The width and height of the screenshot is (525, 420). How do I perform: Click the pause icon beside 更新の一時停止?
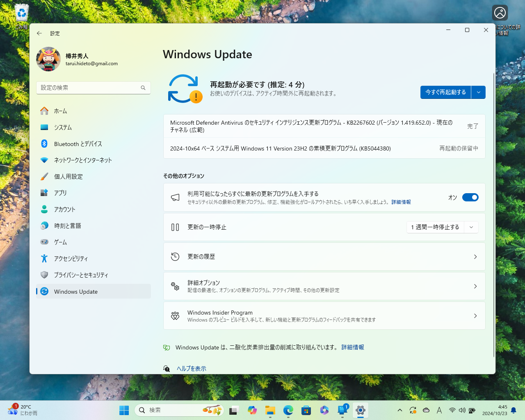(175, 227)
